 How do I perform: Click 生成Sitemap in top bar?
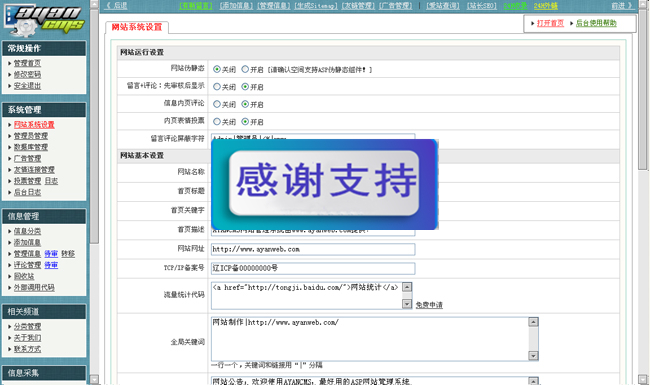316,6
